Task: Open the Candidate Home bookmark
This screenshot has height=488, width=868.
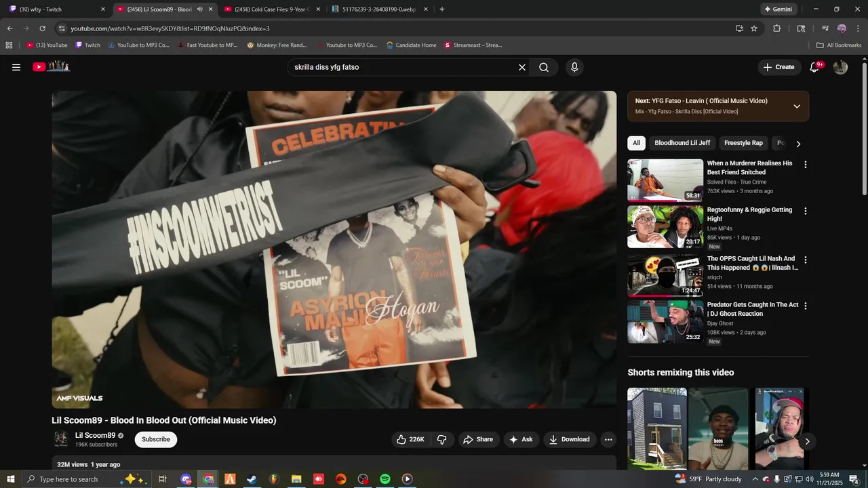Action: pos(412,45)
